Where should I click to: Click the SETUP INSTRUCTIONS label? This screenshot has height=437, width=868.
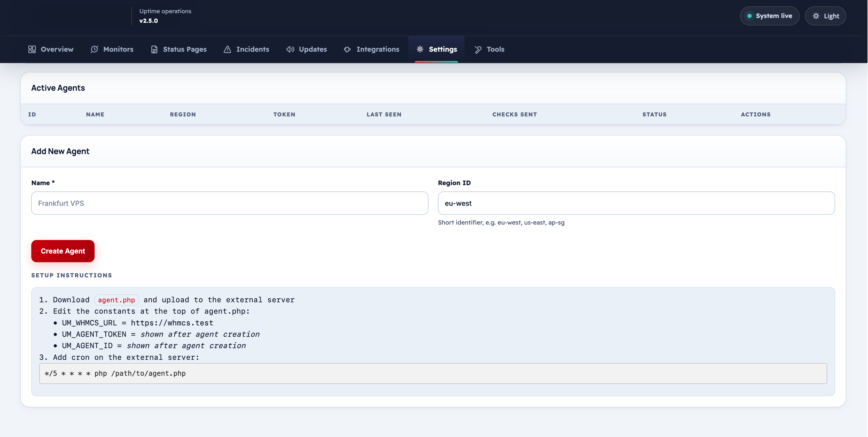[72, 275]
